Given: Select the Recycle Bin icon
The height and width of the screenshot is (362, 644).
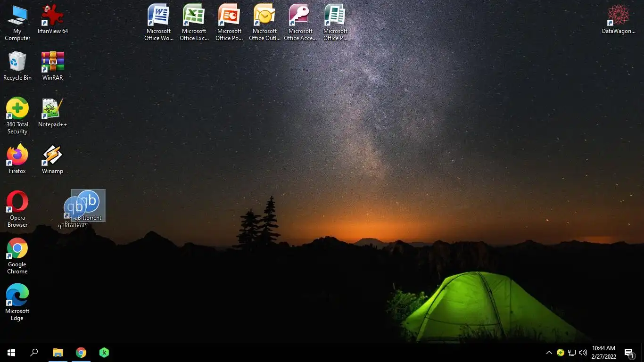Looking at the screenshot, I should (17, 66).
